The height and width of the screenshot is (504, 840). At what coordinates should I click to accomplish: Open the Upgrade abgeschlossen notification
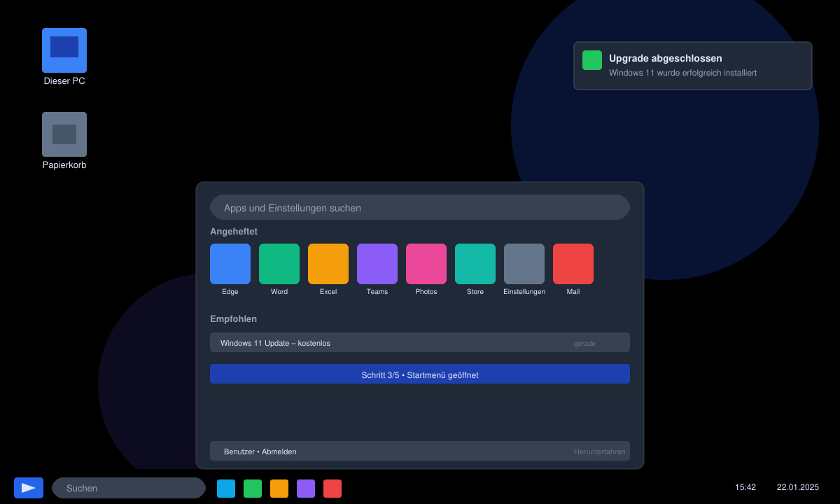click(x=693, y=66)
